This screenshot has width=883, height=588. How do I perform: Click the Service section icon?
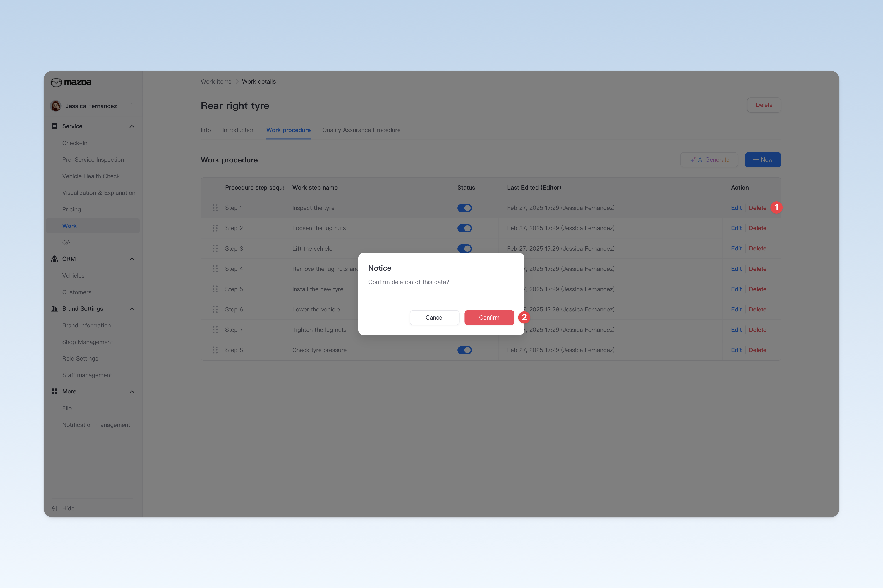tap(54, 126)
